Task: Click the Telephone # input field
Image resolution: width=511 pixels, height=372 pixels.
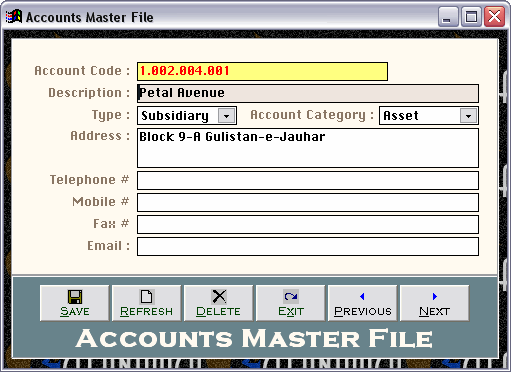Action: pos(308,180)
